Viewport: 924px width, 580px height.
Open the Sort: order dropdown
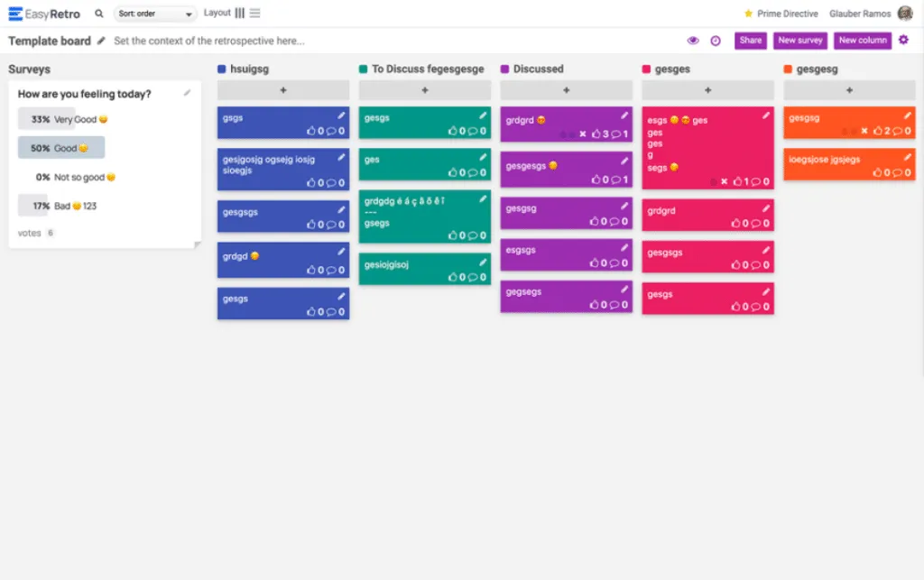coord(155,14)
